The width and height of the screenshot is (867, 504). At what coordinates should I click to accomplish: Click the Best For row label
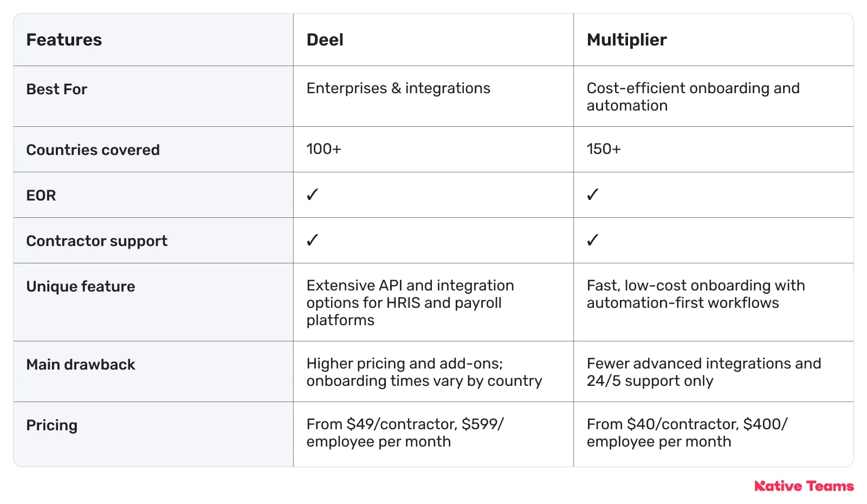point(57,89)
